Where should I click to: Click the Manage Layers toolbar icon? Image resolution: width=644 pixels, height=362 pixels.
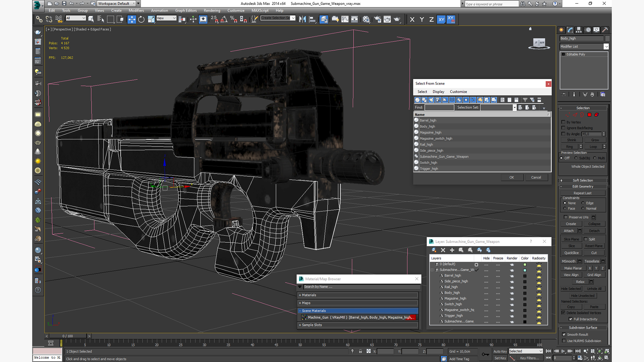(324, 19)
